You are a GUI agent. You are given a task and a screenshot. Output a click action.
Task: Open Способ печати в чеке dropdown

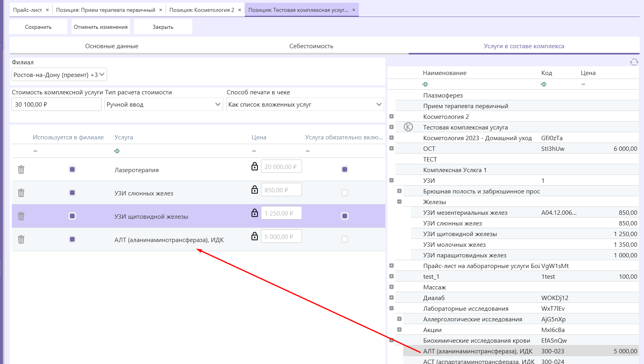tap(305, 104)
